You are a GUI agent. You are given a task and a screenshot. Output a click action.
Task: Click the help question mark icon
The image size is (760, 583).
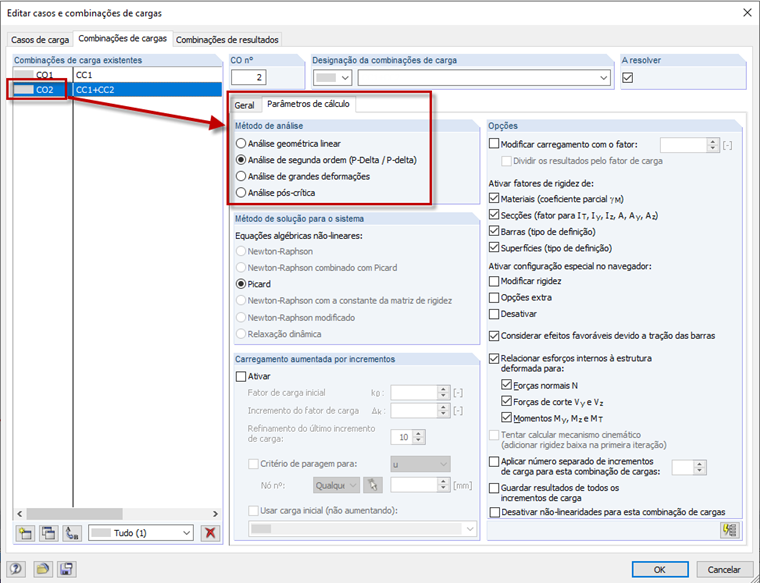pos(16,568)
